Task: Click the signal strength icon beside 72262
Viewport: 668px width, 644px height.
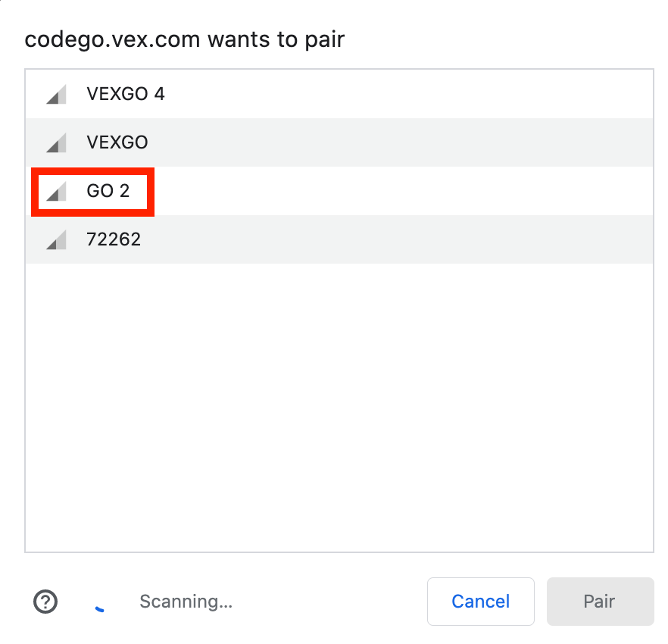Action: click(56, 239)
